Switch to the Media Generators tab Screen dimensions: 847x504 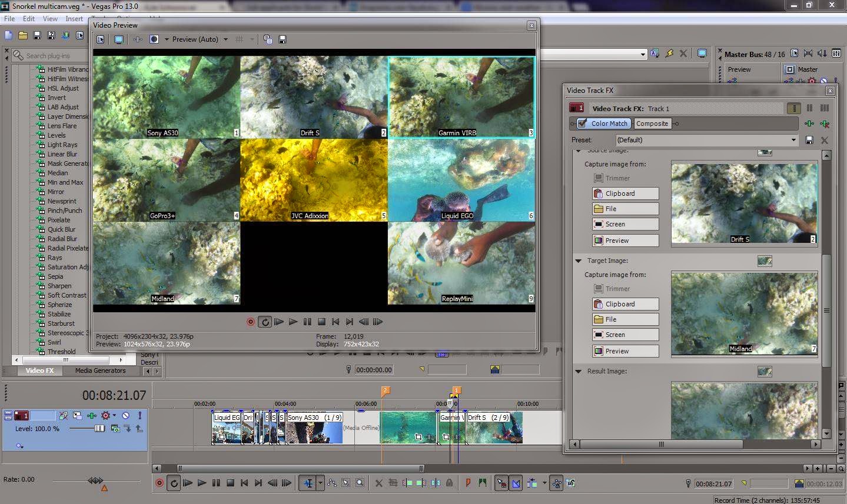coord(100,371)
